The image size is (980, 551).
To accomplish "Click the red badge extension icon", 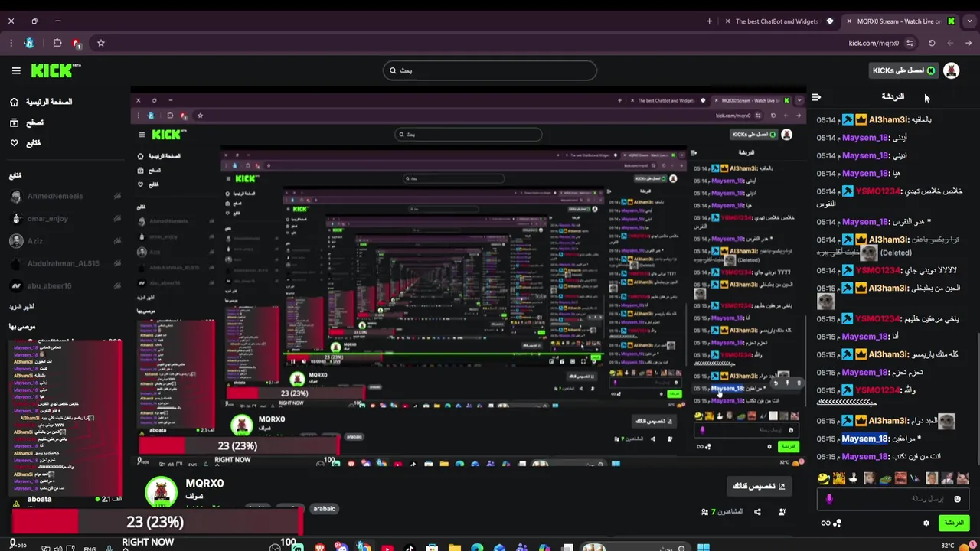I will [77, 43].
